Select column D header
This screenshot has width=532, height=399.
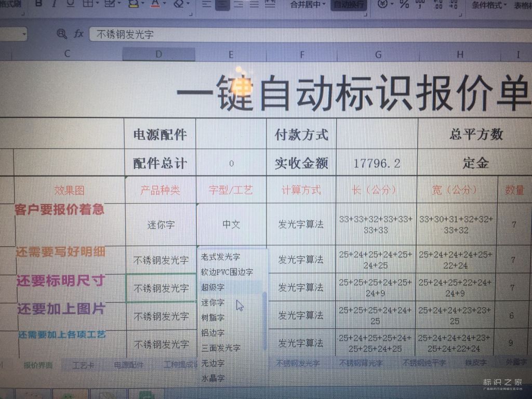click(159, 54)
